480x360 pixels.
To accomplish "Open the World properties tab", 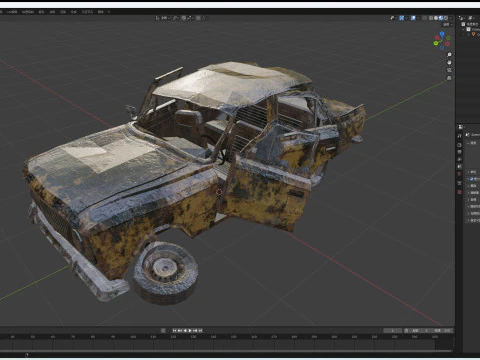I will [459, 174].
